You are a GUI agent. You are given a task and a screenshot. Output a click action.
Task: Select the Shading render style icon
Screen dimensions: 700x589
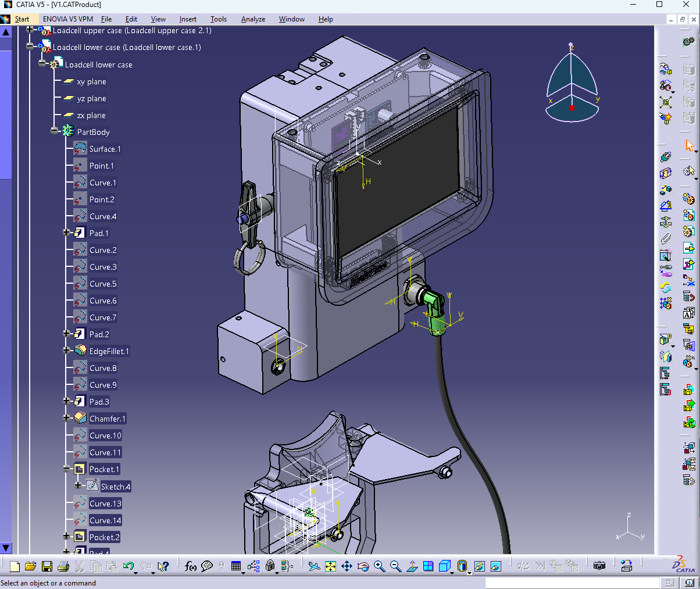pyautogui.click(x=462, y=565)
